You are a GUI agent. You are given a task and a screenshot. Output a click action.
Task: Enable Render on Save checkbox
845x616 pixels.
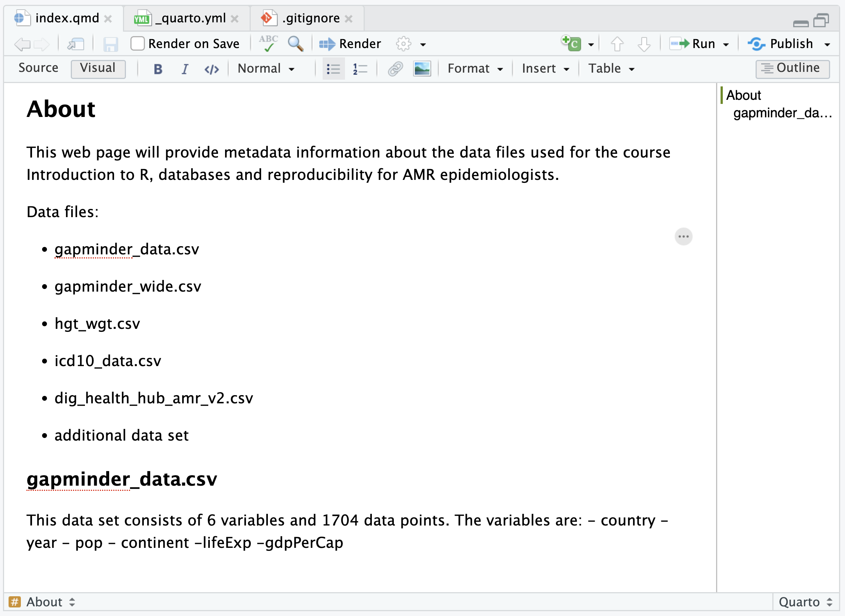point(137,44)
